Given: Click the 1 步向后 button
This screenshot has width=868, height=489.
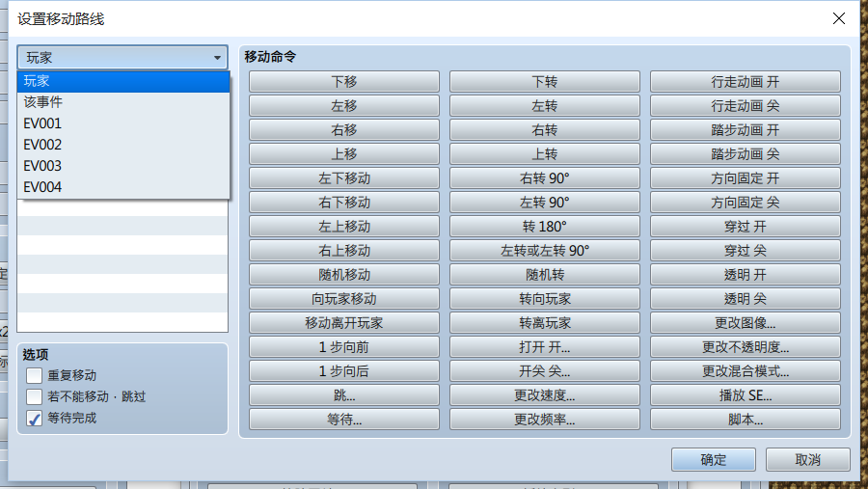Looking at the screenshot, I should pos(343,371).
